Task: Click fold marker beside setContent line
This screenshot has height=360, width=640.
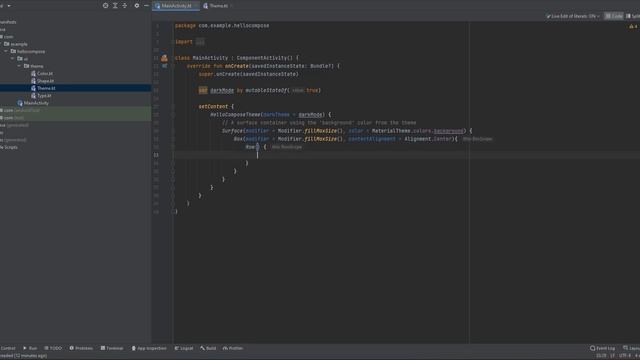Action: [x=173, y=107]
